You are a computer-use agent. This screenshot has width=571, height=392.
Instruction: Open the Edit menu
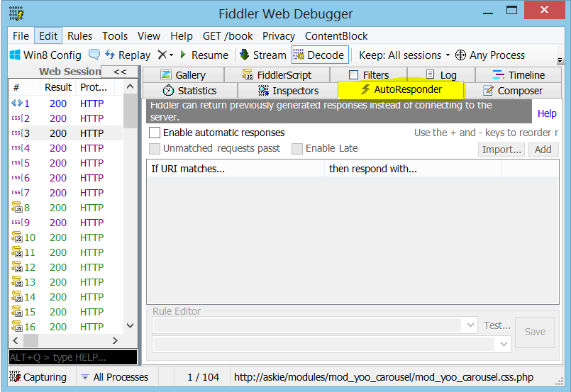click(x=48, y=36)
